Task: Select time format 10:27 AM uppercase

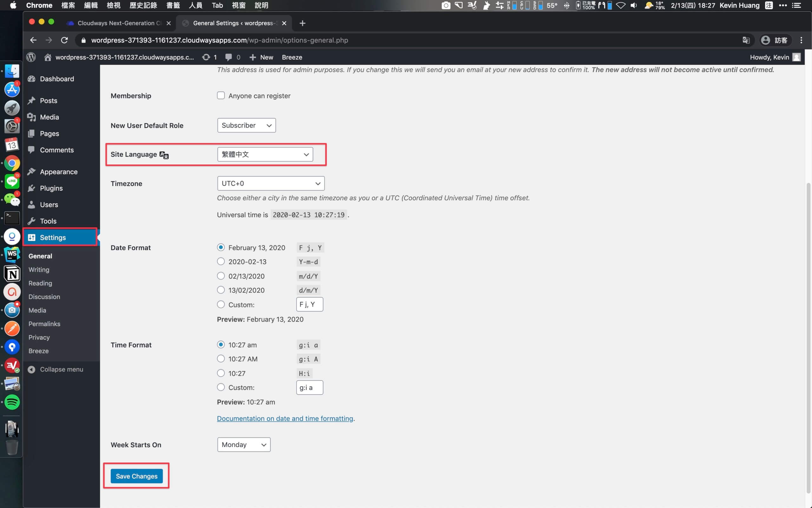Action: (x=221, y=359)
